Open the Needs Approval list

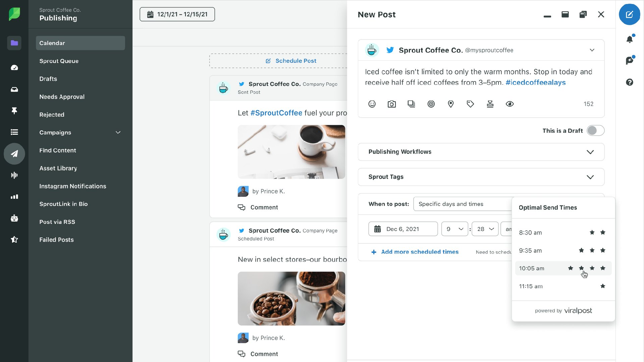pos(62,97)
